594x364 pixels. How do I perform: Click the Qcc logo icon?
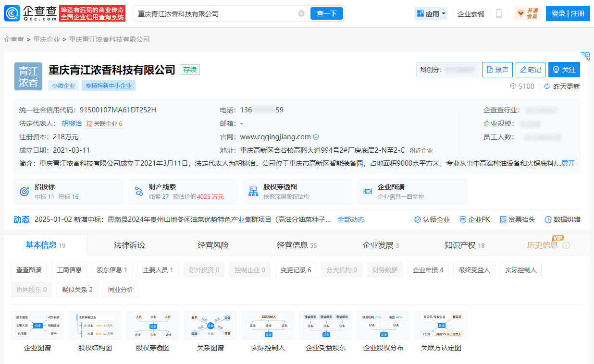coord(12,13)
